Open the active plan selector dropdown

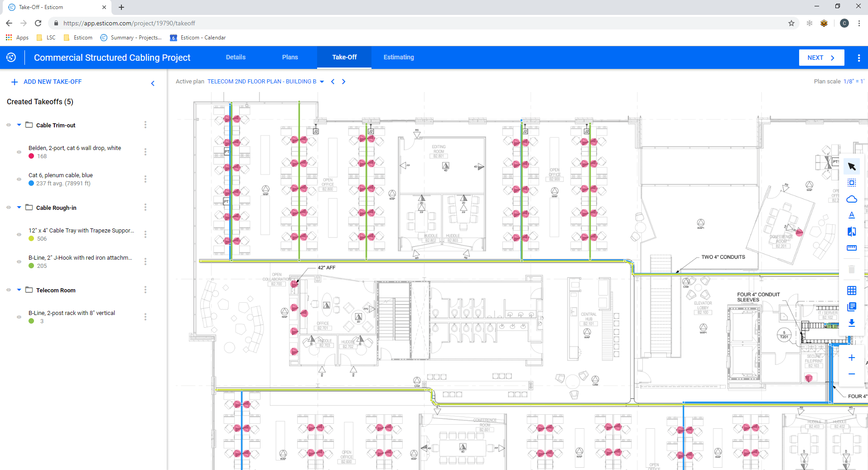click(x=322, y=82)
